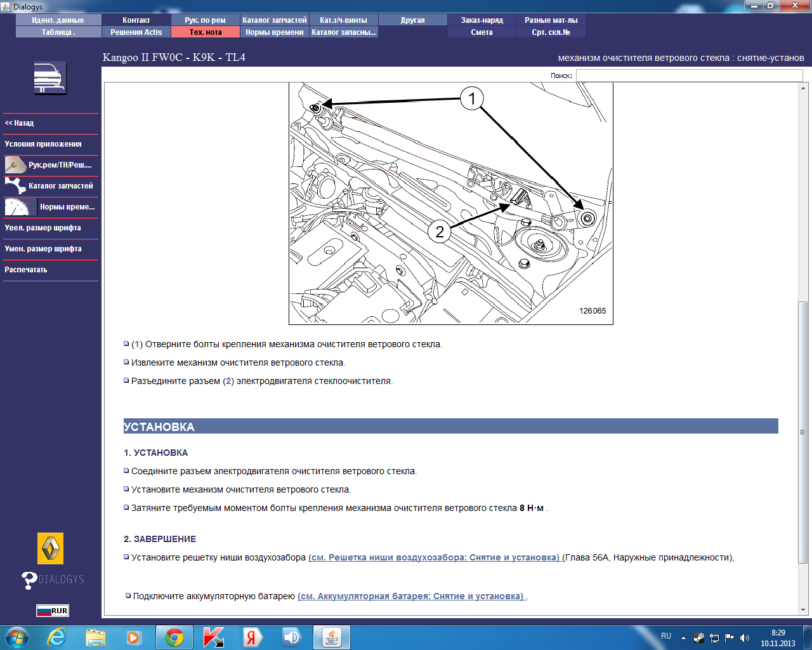Open the Другая tab
The height and width of the screenshot is (650, 812).
pos(413,20)
